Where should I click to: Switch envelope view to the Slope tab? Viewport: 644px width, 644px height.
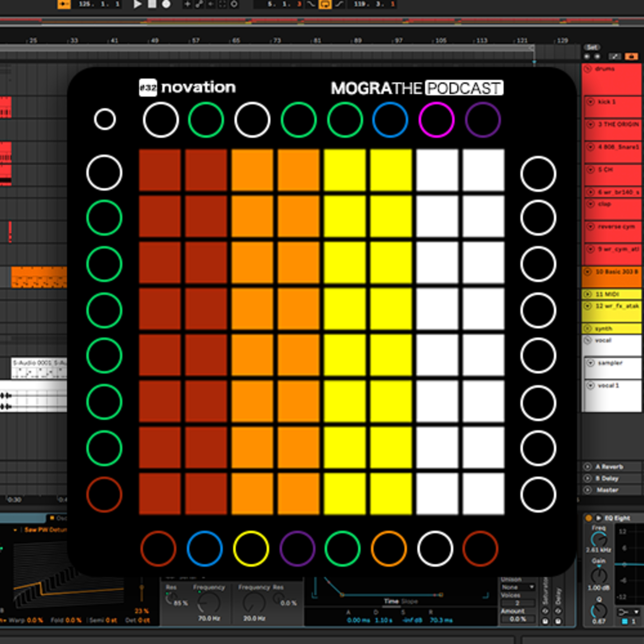409,601
